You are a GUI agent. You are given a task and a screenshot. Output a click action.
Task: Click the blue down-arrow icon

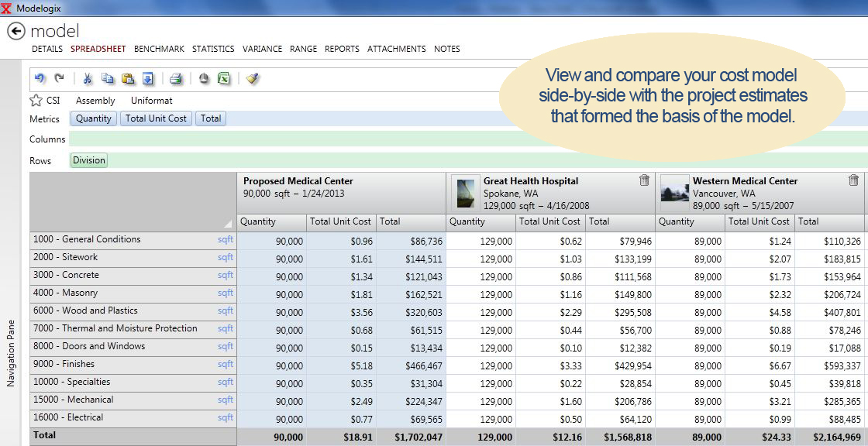[x=148, y=78]
